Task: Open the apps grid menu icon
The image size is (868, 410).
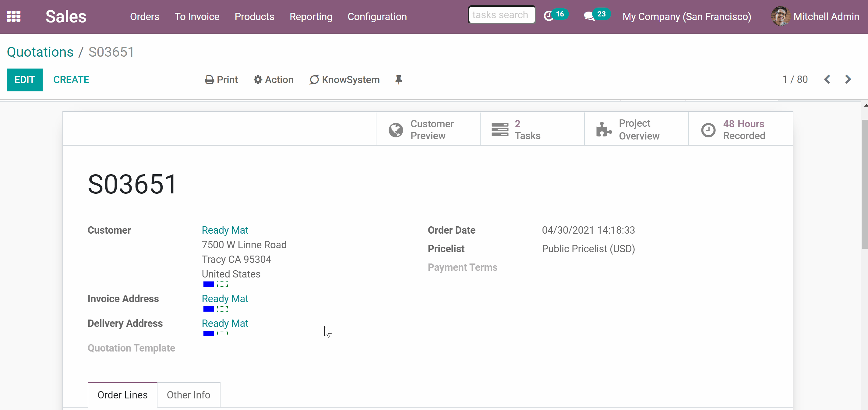Action: pyautogui.click(x=13, y=16)
